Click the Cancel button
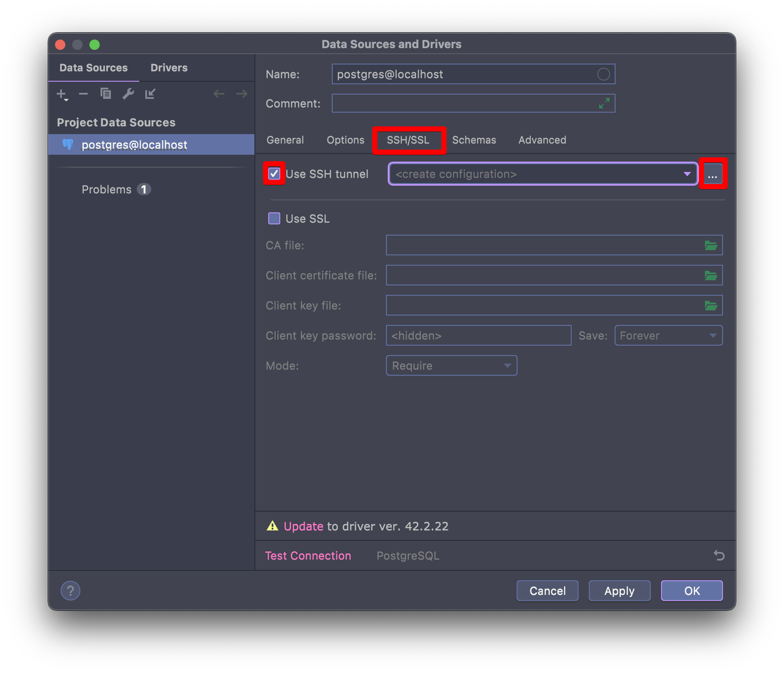Image resolution: width=784 pixels, height=674 pixels. tap(548, 591)
